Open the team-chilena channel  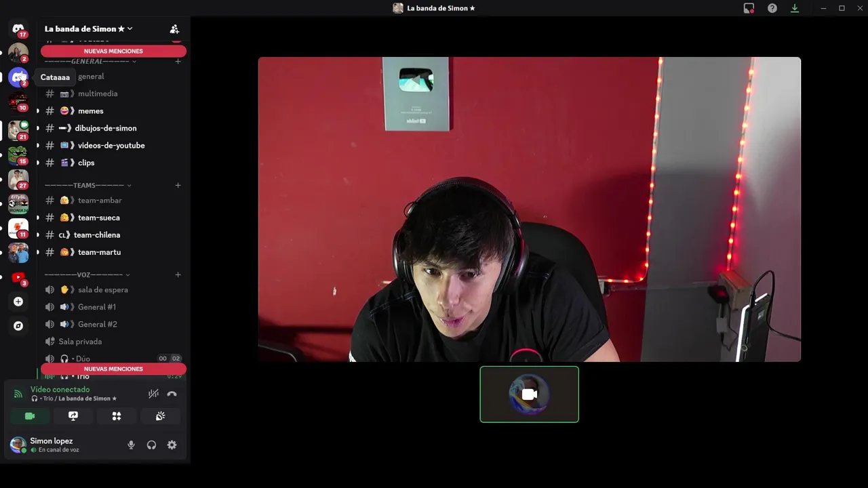[113, 235]
